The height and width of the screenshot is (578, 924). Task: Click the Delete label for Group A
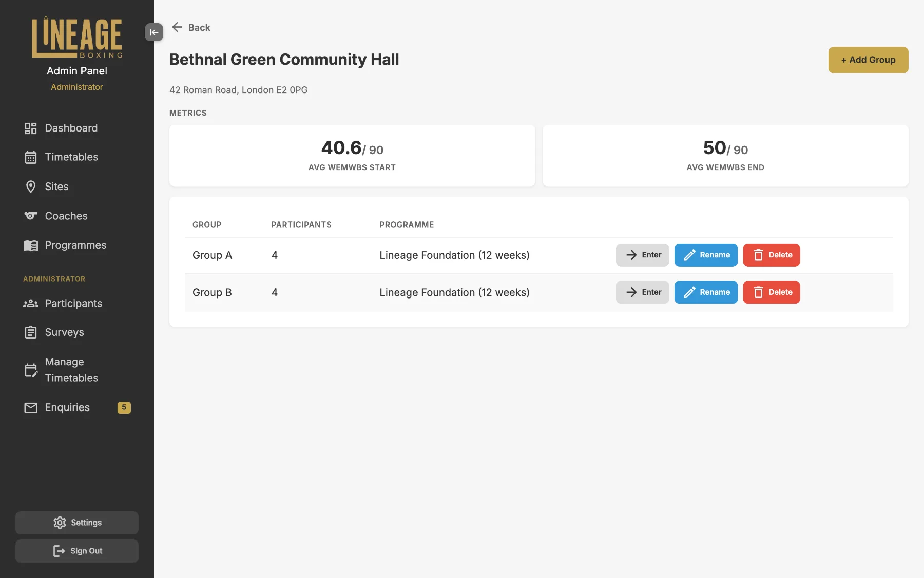tap(780, 255)
